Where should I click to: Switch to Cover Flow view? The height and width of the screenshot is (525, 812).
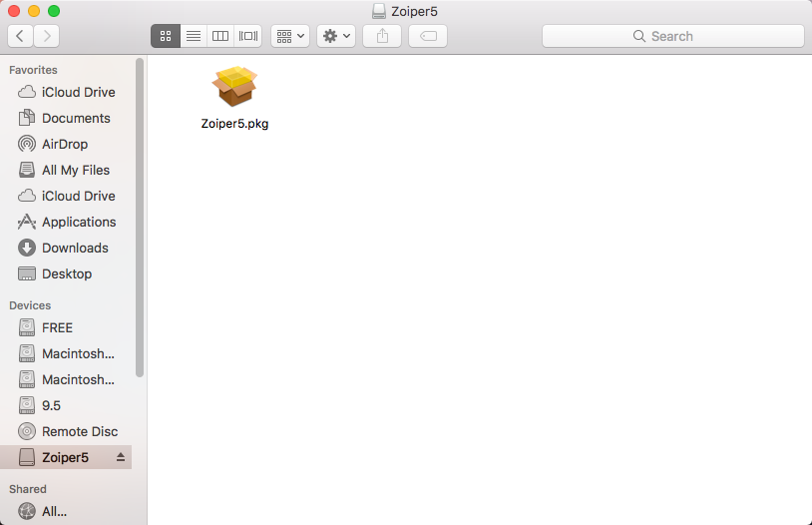point(248,36)
